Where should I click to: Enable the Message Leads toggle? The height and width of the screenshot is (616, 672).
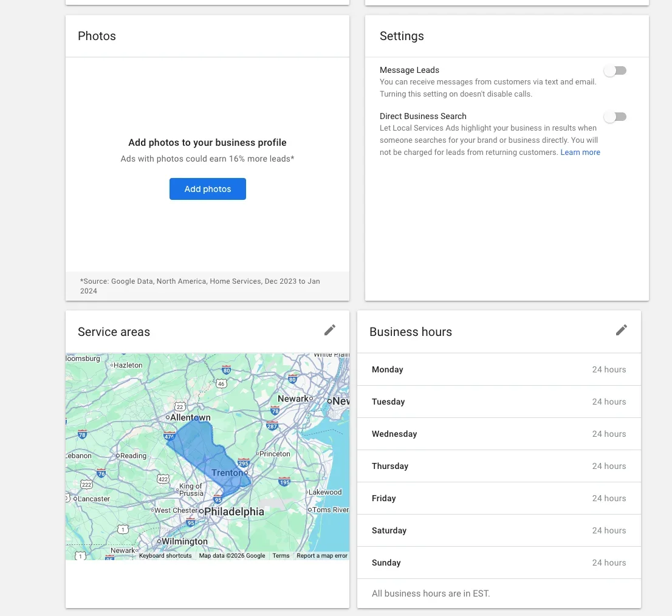(615, 71)
